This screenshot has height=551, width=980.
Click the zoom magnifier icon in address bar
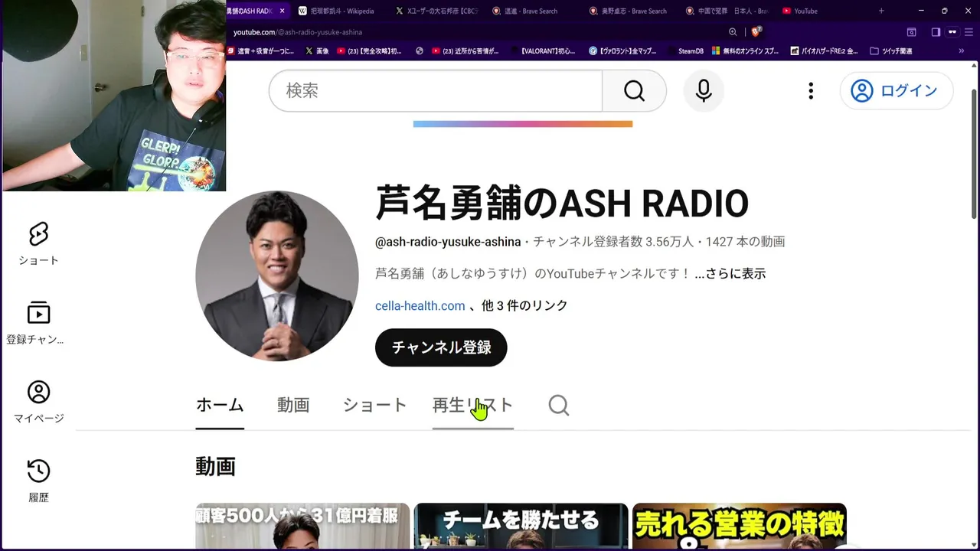tap(733, 32)
